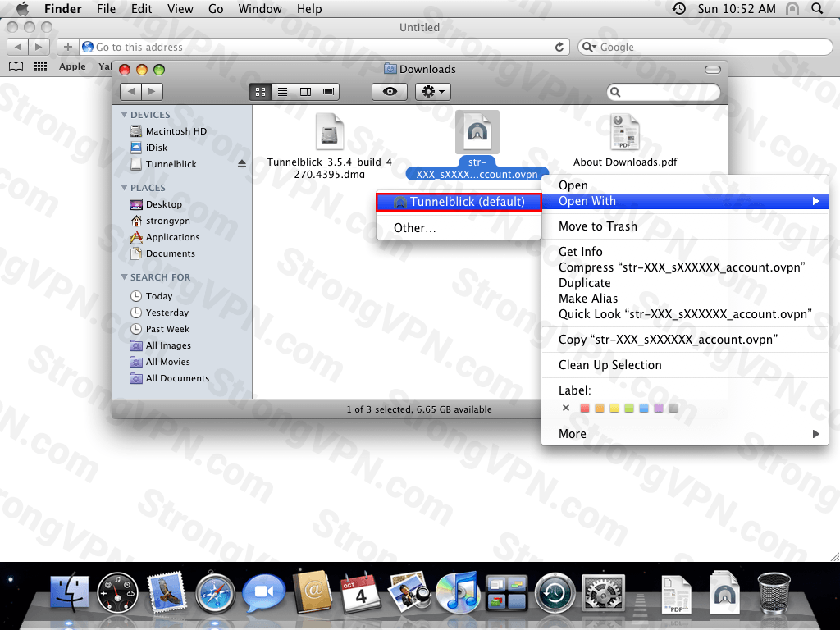Choose Compress str-XXX_sXXXXXX_account.ovpn
The height and width of the screenshot is (630, 840).
tap(685, 267)
